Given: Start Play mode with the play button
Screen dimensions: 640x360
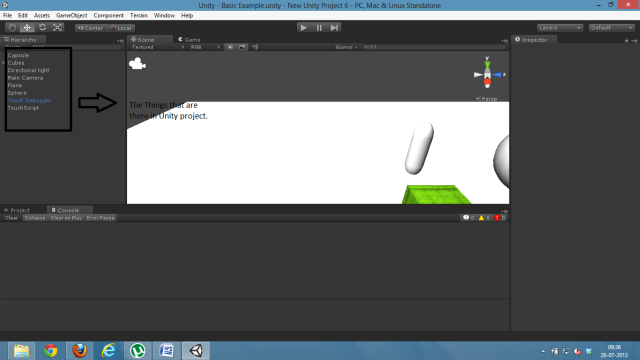Looking at the screenshot, I should [303, 28].
